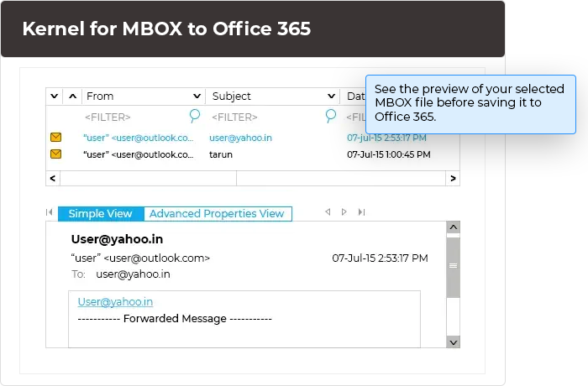Screen dimensions: 588x386
Task: Click the Subject filter field
Action: (x=234, y=117)
